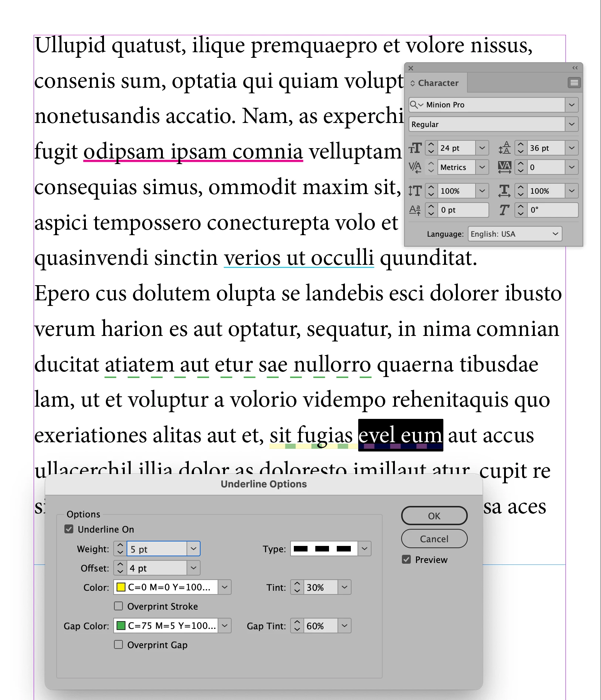Image resolution: width=601 pixels, height=700 pixels.
Task: Click the skew 0° field
Action: [553, 210]
